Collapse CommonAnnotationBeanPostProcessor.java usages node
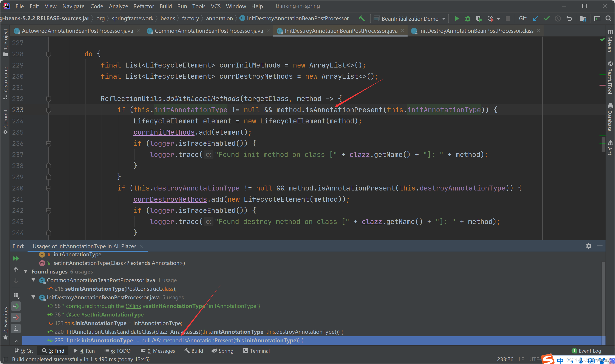This screenshot has width=615, height=364. tap(34, 280)
